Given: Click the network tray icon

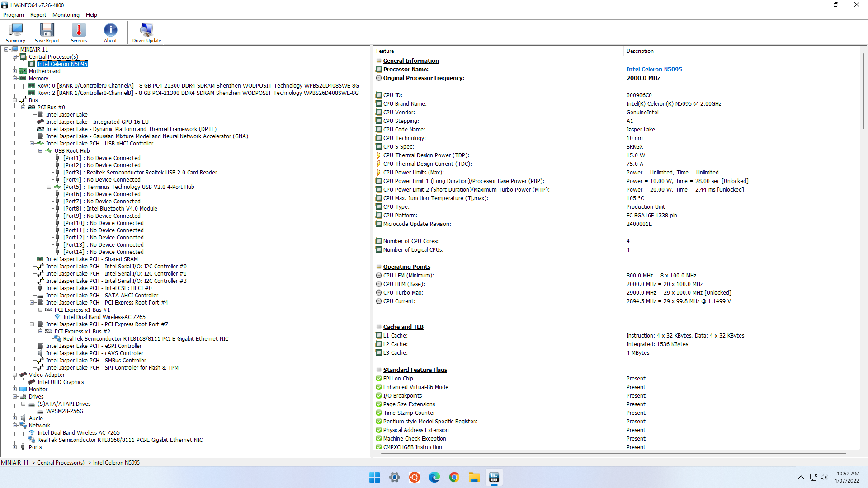Looking at the screenshot, I should 813,477.
